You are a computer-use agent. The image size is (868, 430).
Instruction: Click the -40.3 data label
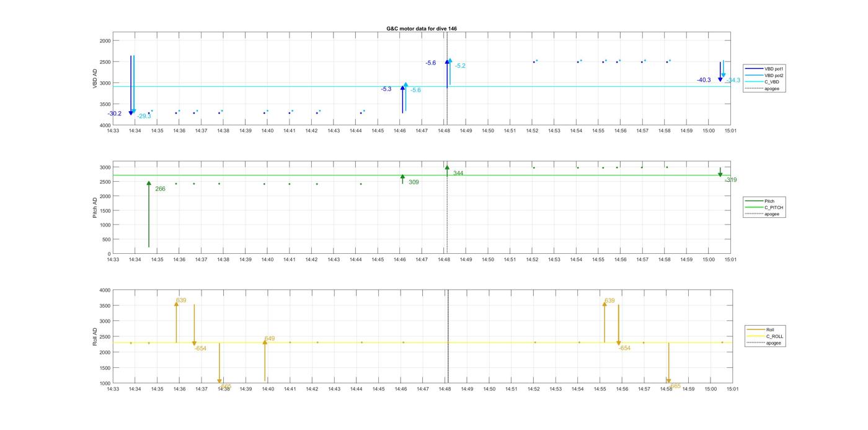tap(704, 80)
